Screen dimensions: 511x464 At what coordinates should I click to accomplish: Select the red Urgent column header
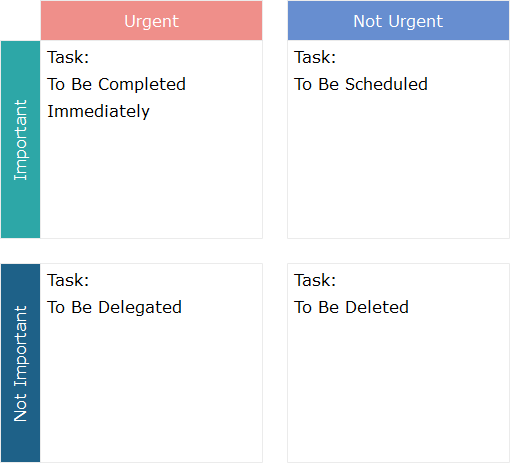point(151,21)
